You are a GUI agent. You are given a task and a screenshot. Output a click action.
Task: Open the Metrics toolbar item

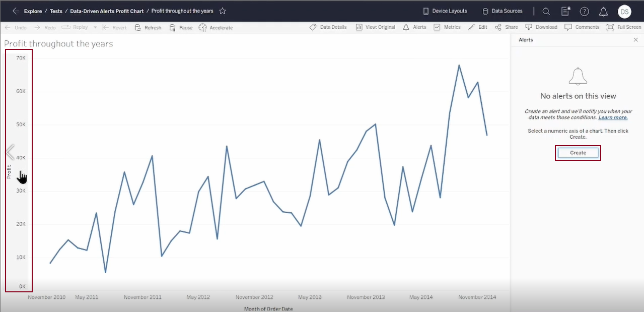pos(447,27)
